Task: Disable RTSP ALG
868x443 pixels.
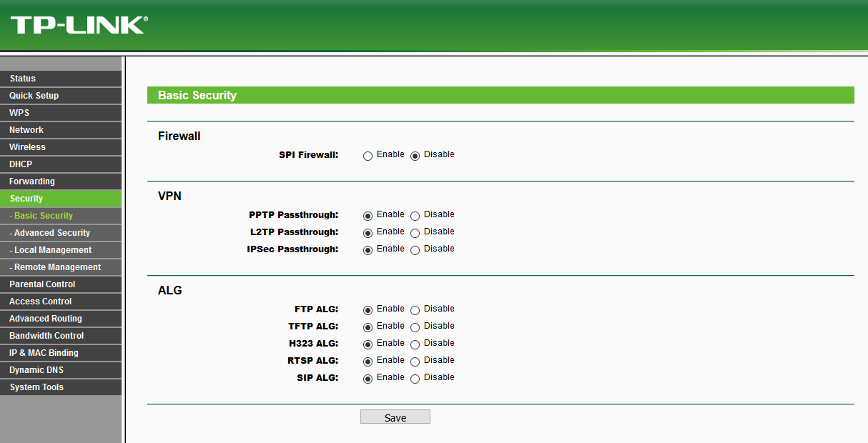Action: pyautogui.click(x=415, y=362)
